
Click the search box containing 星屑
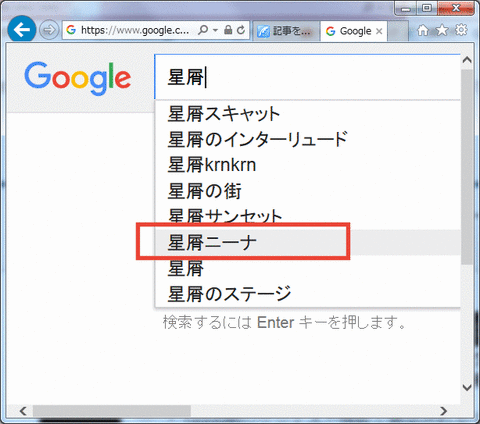(x=307, y=77)
